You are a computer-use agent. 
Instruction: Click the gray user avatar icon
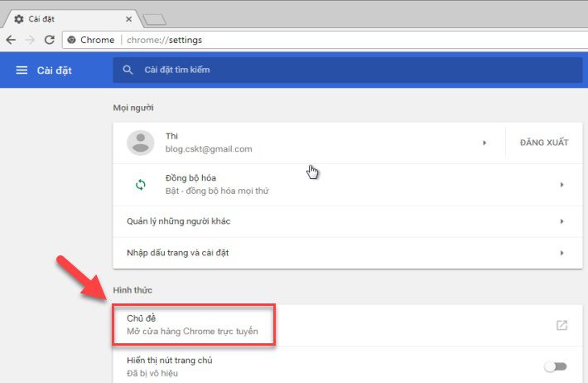[x=141, y=143]
